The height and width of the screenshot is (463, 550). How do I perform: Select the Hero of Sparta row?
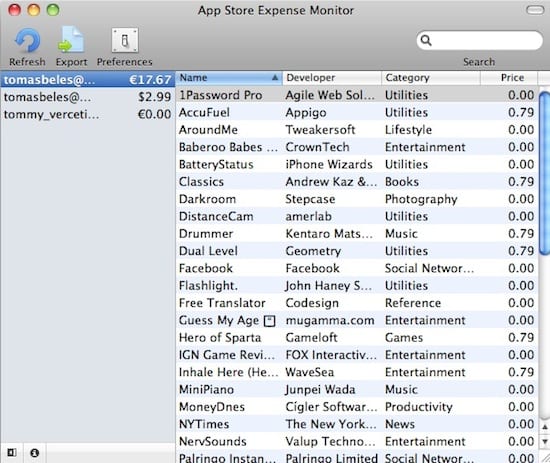pyautogui.click(x=357, y=337)
